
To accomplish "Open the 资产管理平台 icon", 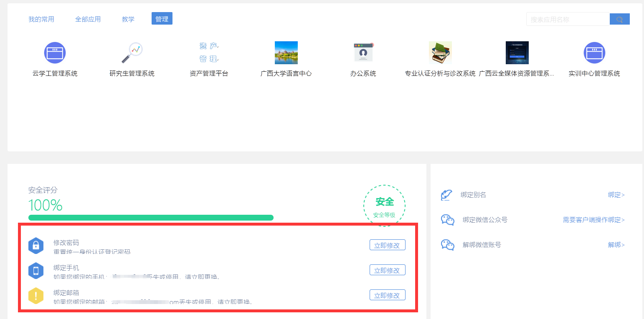I will 209,53.
